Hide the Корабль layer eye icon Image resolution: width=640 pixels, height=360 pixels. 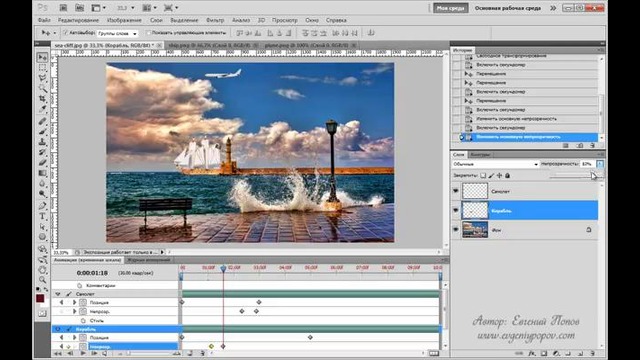[x=456, y=211]
